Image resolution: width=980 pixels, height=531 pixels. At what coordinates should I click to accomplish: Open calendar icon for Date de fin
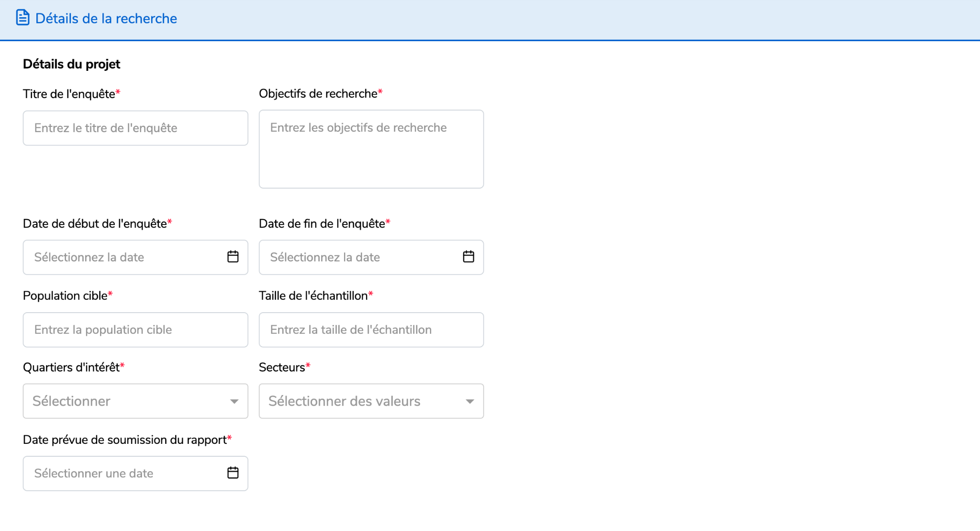(468, 257)
